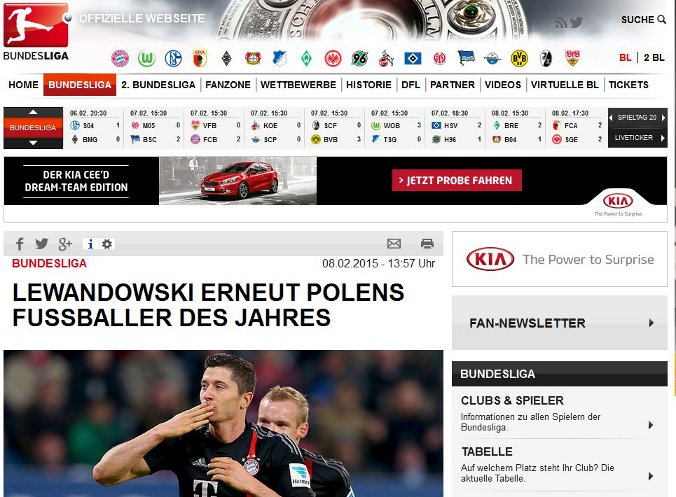
Task: Click the Bayern München club crest
Action: pos(120,58)
